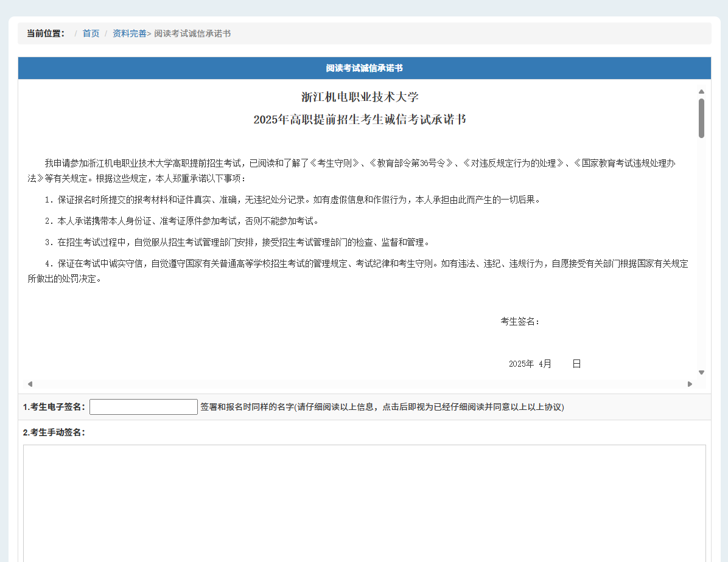Click commitment item 1 about 报考材料 authenticity
Image resolution: width=728 pixels, height=562 pixels.
[x=292, y=199]
